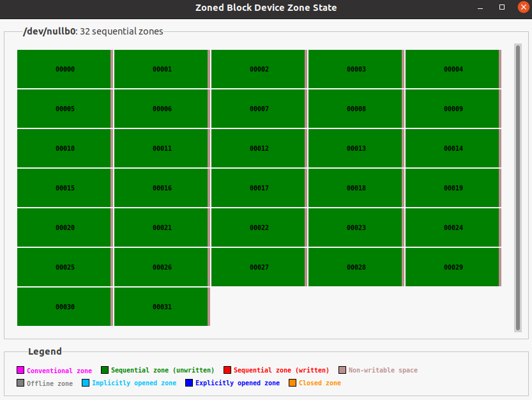Click on zone 00012 tile
The image size is (532, 400).
click(259, 148)
